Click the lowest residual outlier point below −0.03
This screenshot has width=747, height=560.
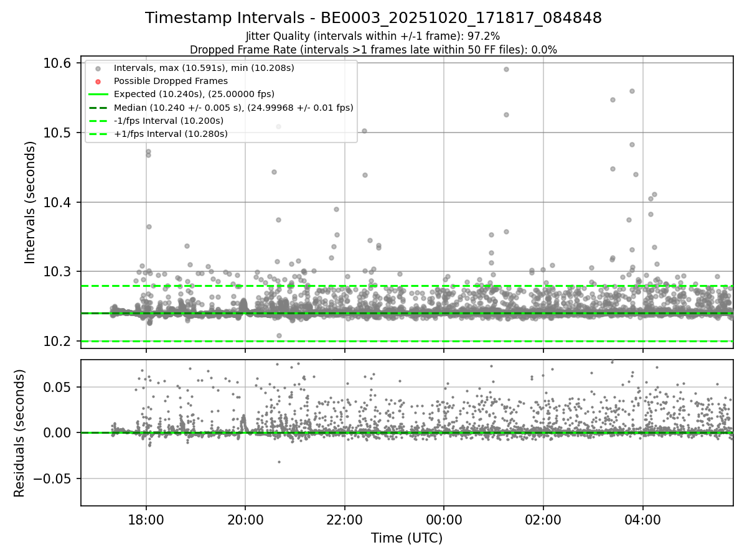pos(279,462)
